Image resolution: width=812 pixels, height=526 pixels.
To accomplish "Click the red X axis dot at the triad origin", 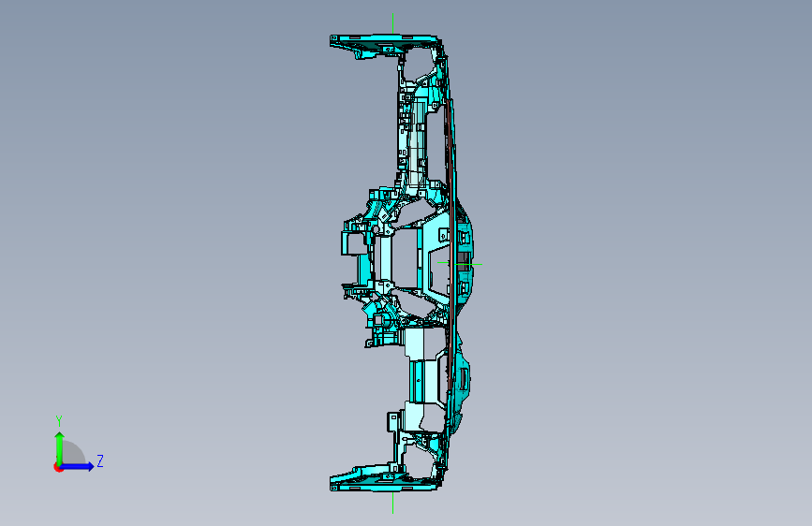I will (57, 467).
